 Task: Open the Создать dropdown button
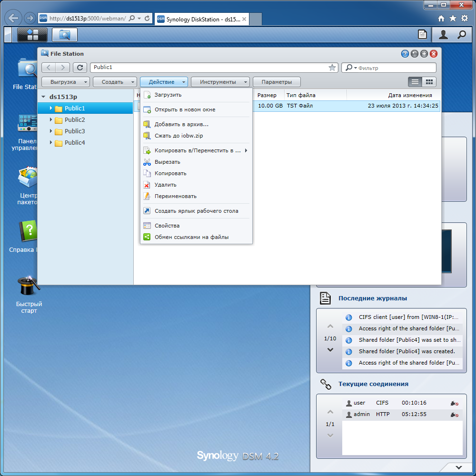pyautogui.click(x=115, y=82)
